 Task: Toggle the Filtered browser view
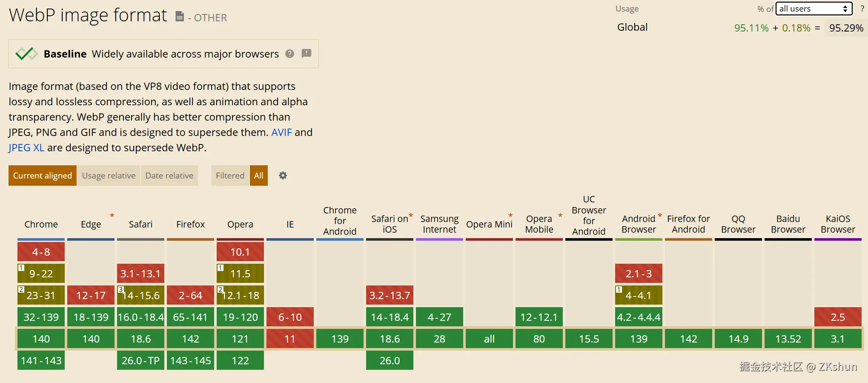tap(230, 176)
